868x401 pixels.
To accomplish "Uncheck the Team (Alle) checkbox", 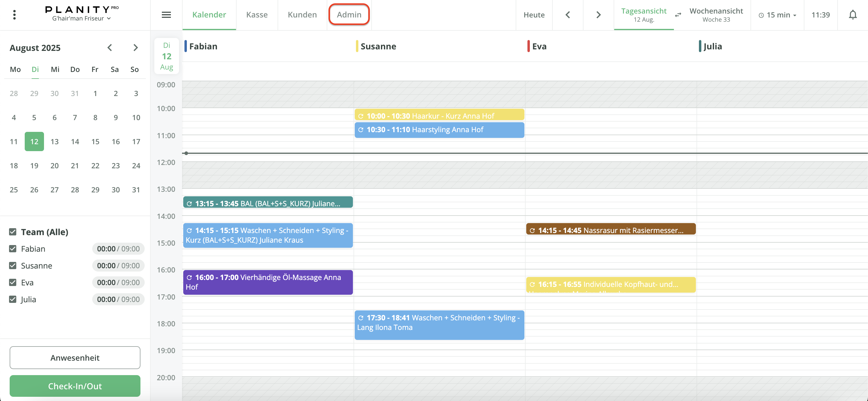I will [x=13, y=232].
